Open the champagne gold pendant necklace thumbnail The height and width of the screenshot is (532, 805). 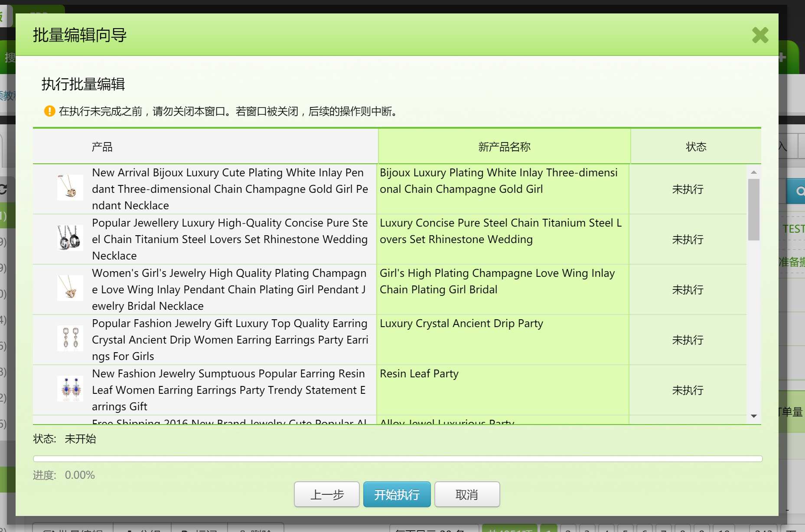pyautogui.click(x=70, y=188)
